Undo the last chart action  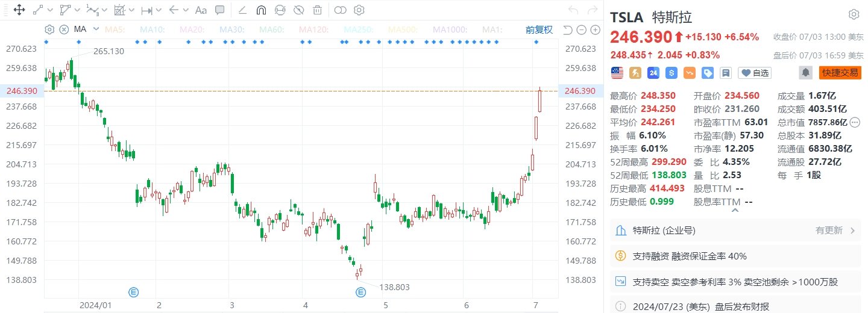tap(573, 10)
